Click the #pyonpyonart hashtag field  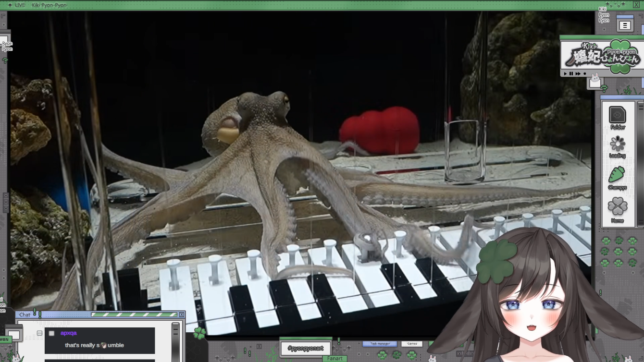tap(306, 348)
